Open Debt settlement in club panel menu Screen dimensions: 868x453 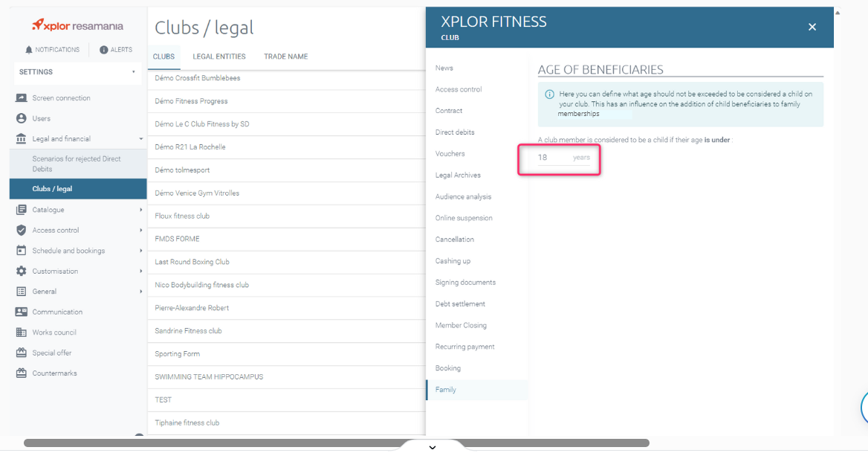(x=460, y=304)
